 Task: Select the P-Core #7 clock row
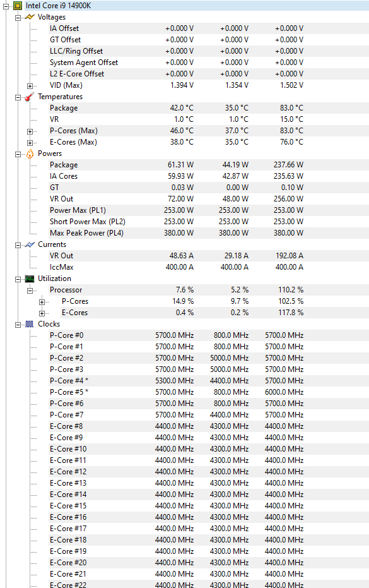click(x=209, y=415)
